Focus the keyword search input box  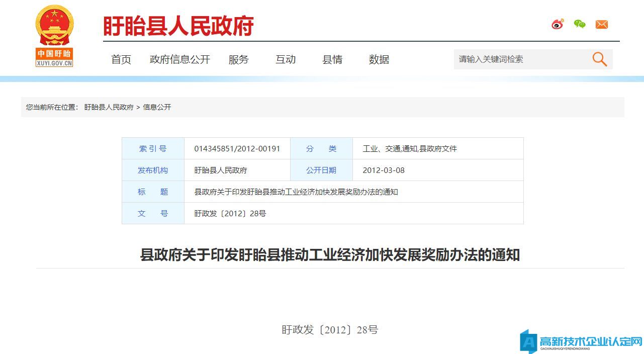pos(520,59)
